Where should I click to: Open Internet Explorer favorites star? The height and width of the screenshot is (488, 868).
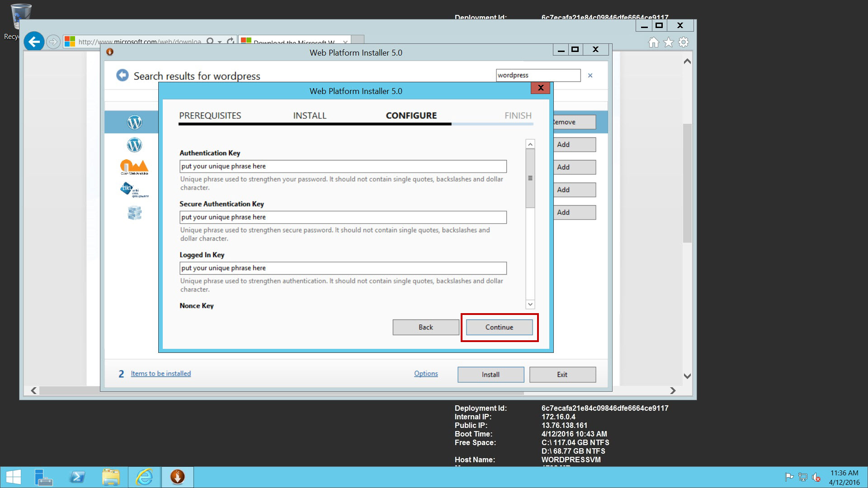click(x=668, y=42)
